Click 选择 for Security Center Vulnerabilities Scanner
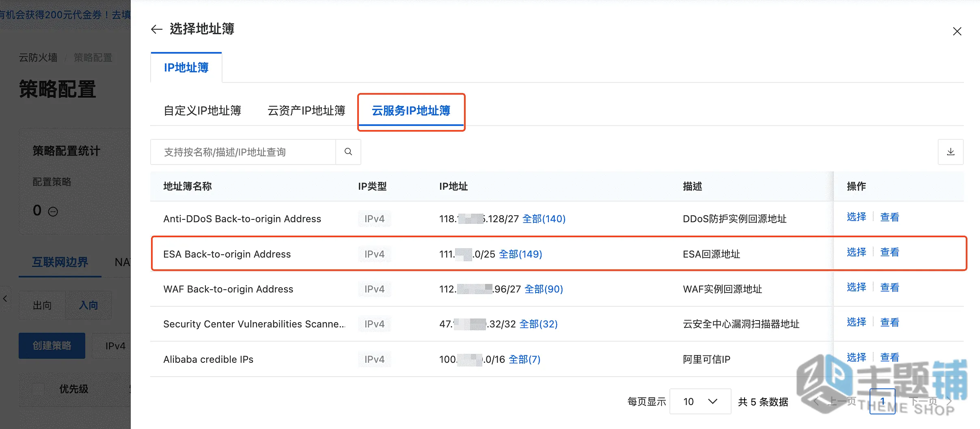980x429 pixels. [856, 322]
